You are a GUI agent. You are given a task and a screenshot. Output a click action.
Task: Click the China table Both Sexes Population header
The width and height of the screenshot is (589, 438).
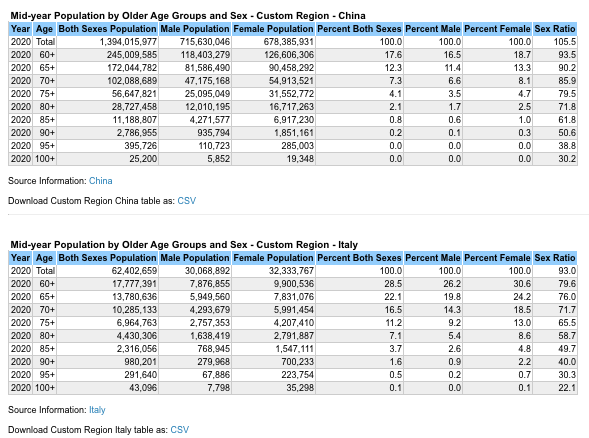[107, 29]
